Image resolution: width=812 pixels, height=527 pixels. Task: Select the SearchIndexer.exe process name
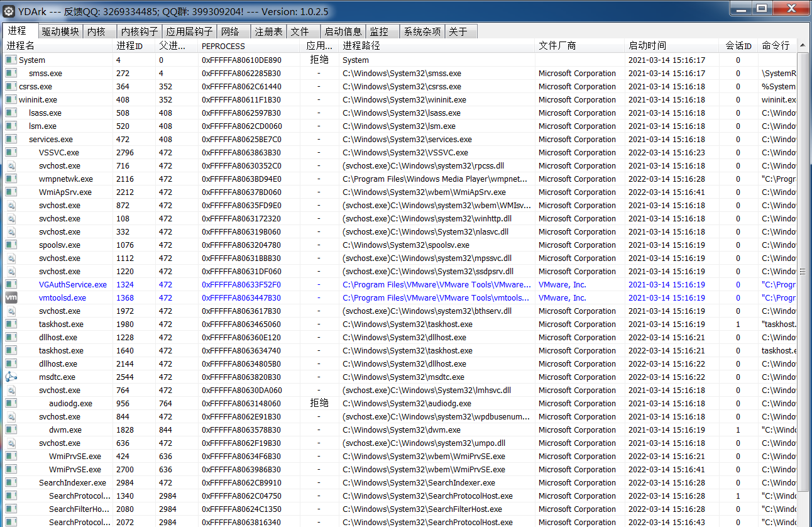pyautogui.click(x=72, y=483)
